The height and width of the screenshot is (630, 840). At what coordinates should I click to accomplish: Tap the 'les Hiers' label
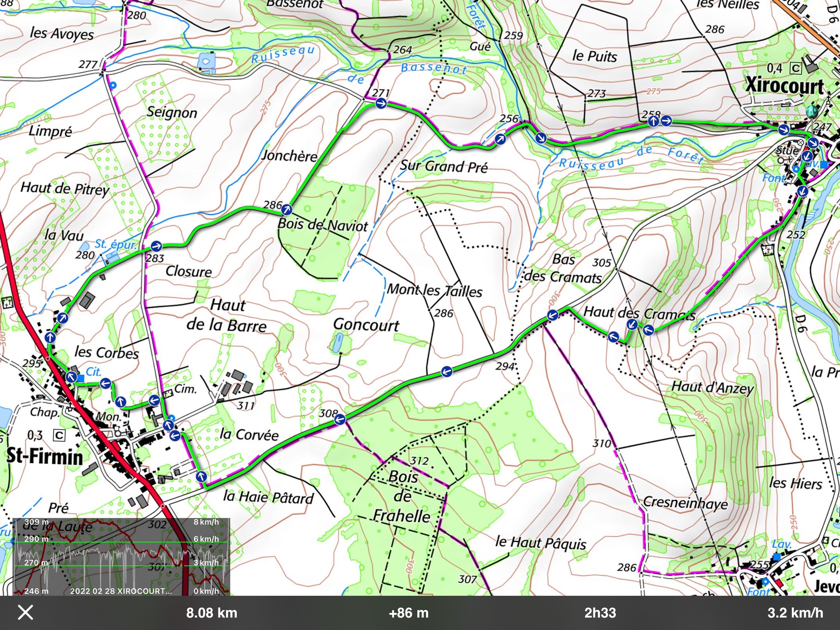pos(795,483)
